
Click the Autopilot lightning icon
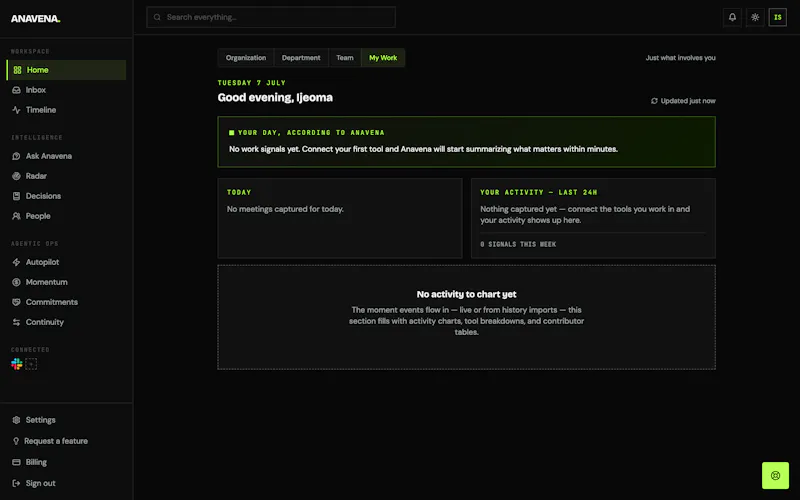click(x=16, y=262)
